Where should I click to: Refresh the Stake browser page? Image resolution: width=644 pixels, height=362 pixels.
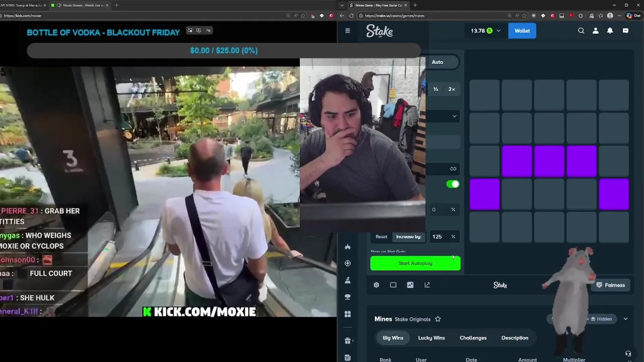pyautogui.click(x=351, y=16)
